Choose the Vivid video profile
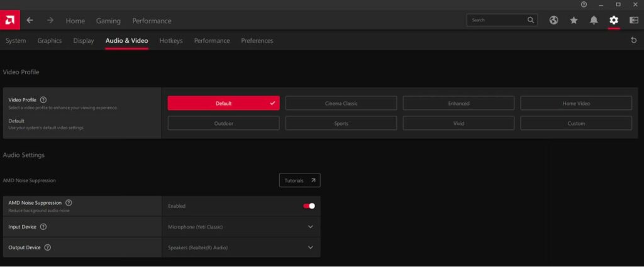644x267 pixels. pyautogui.click(x=458, y=124)
